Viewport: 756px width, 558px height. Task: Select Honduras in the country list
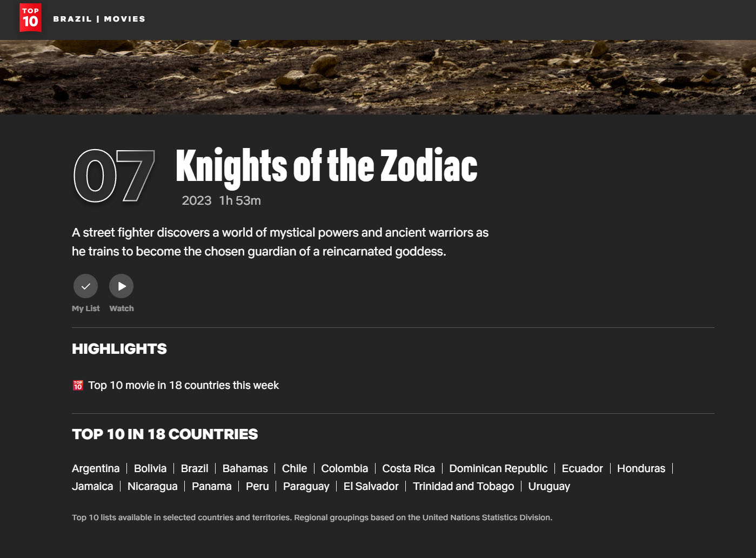click(x=641, y=468)
